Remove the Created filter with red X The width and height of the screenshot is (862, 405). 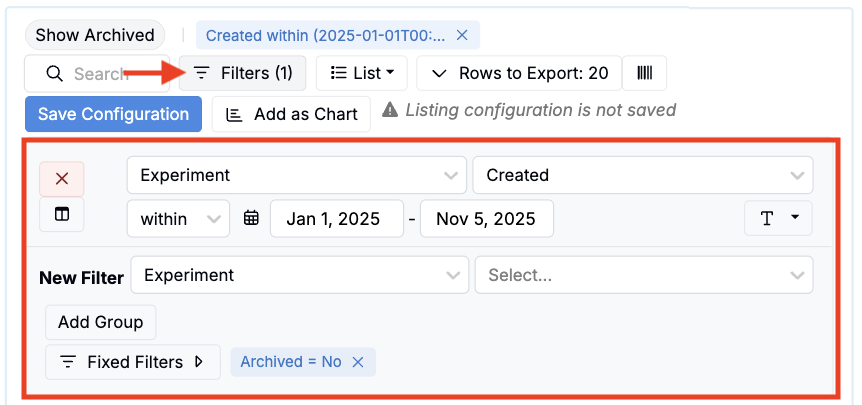[x=62, y=179]
